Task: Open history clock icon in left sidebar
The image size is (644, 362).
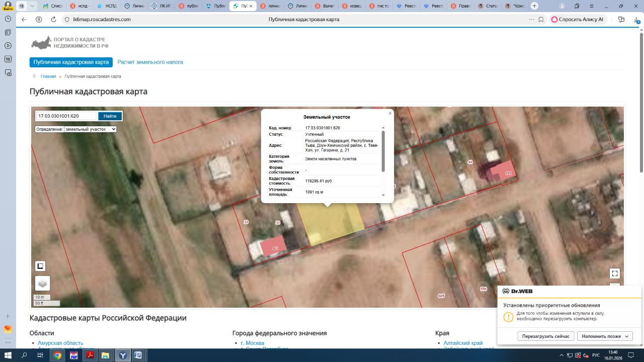Action: coord(8,18)
